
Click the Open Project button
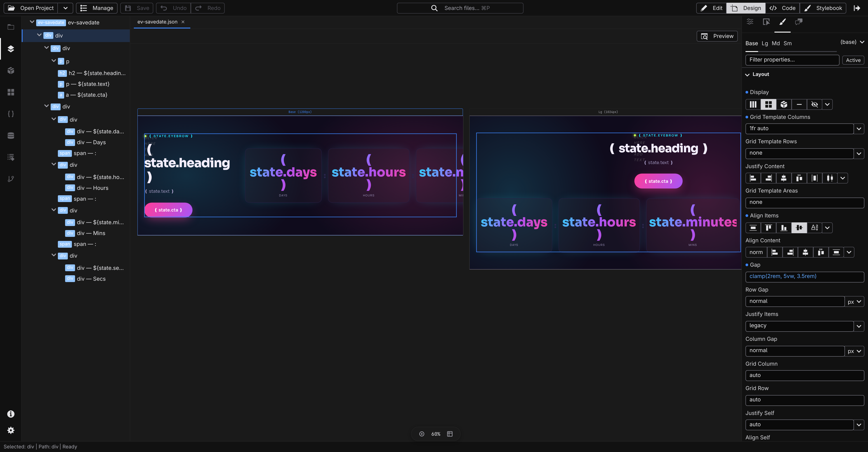31,8
